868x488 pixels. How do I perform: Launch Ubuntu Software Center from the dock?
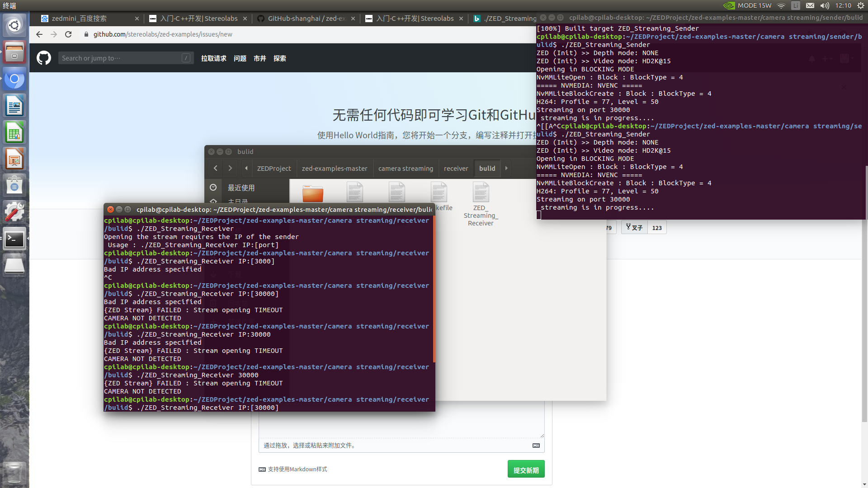[x=14, y=185]
